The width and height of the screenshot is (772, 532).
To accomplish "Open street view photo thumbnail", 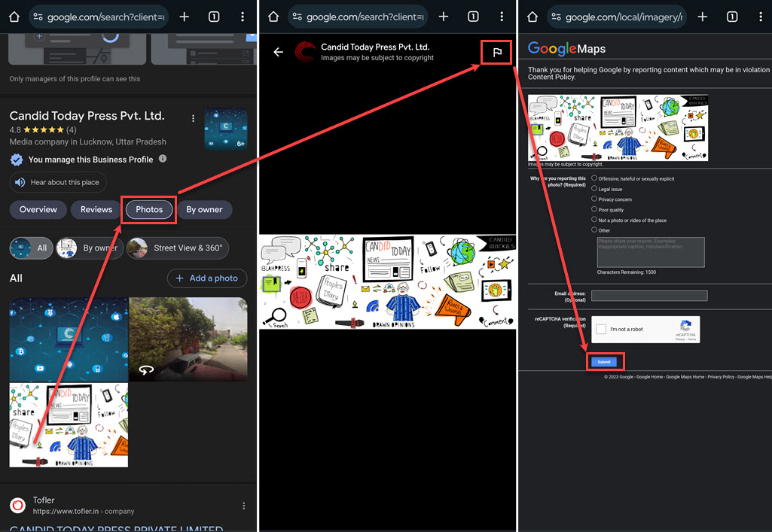I will pyautogui.click(x=188, y=339).
